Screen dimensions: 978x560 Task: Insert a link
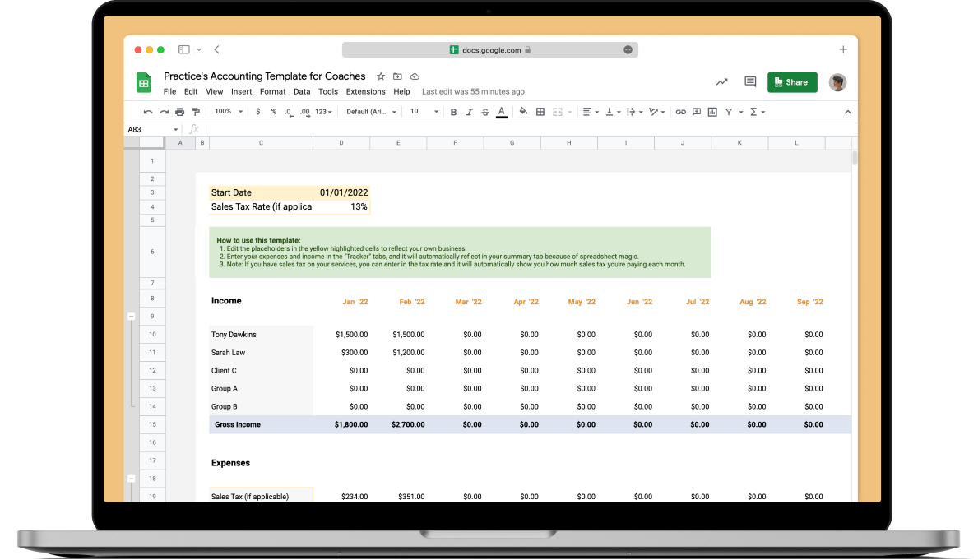click(680, 113)
